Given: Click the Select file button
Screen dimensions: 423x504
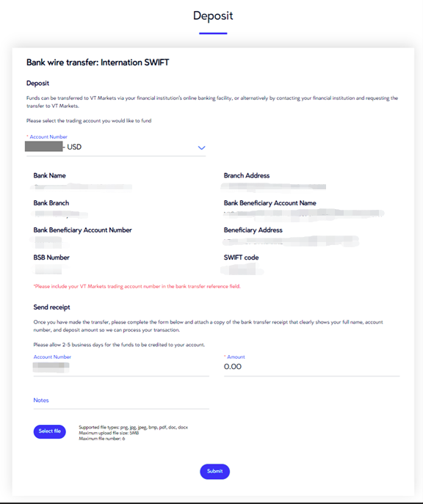Looking at the screenshot, I should pos(49,431).
